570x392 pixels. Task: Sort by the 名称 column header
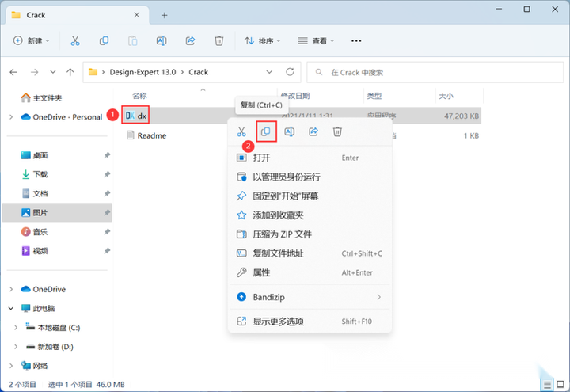[x=139, y=96]
